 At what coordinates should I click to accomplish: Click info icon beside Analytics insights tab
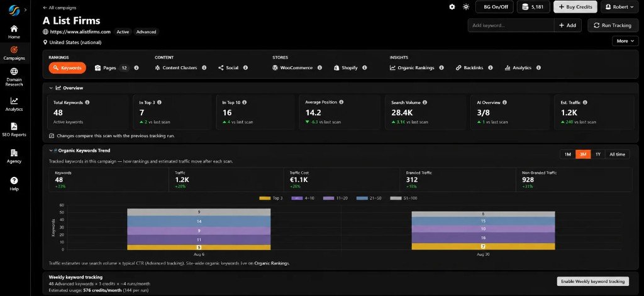click(x=538, y=68)
